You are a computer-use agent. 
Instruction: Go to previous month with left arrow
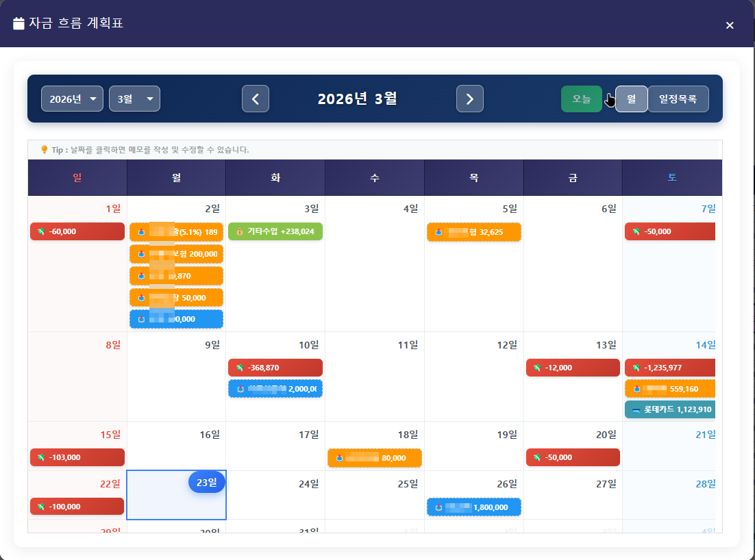(x=255, y=99)
